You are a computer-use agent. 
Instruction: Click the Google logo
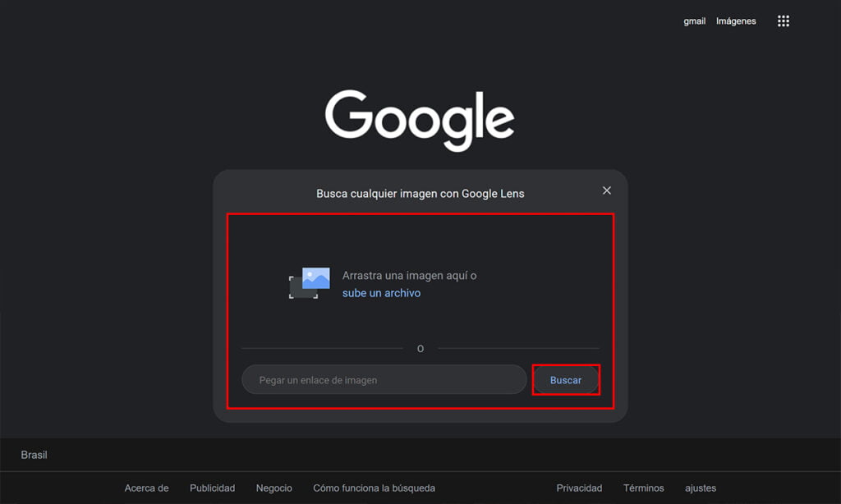pyautogui.click(x=420, y=120)
